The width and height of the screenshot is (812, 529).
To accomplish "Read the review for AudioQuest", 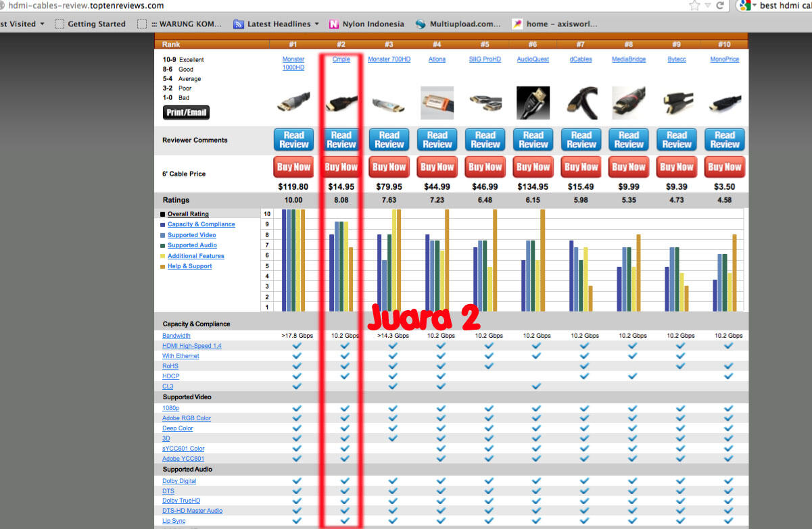I will pyautogui.click(x=533, y=140).
